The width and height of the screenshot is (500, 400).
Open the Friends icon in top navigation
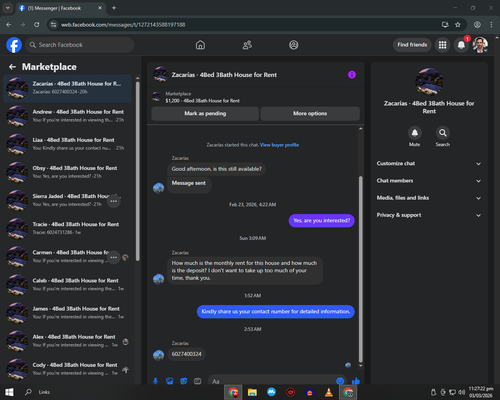click(x=247, y=45)
